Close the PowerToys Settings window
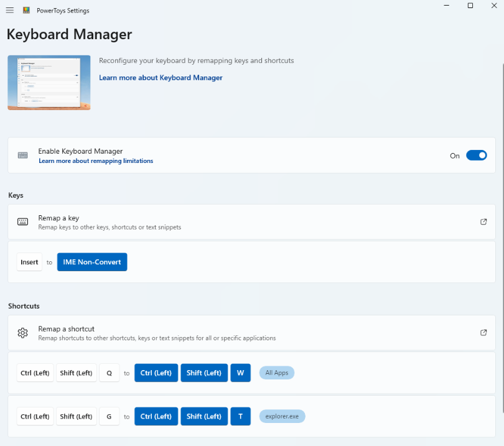The width and height of the screenshot is (504, 446). click(x=495, y=6)
